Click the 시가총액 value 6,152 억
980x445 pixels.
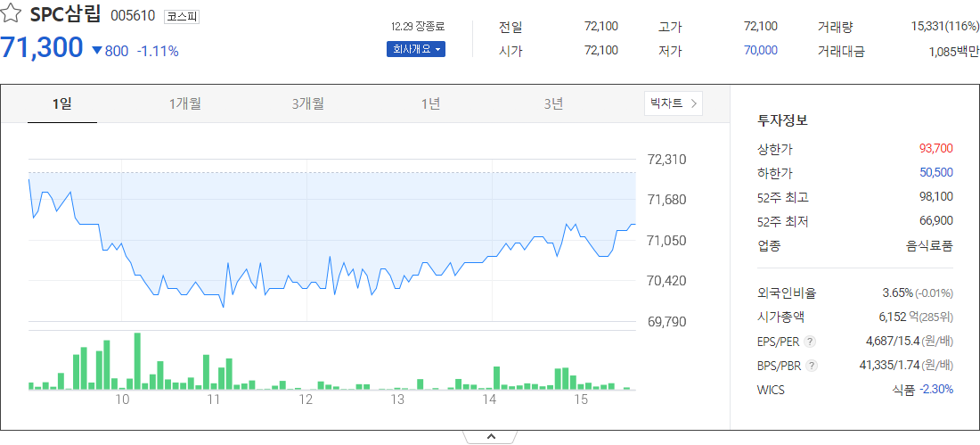click(897, 317)
